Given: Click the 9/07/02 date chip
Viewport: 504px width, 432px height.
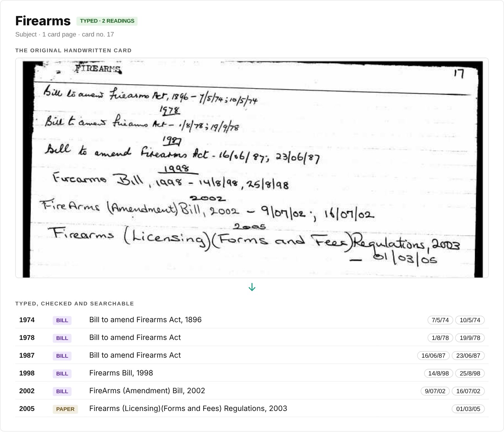Looking at the screenshot, I should click(435, 391).
